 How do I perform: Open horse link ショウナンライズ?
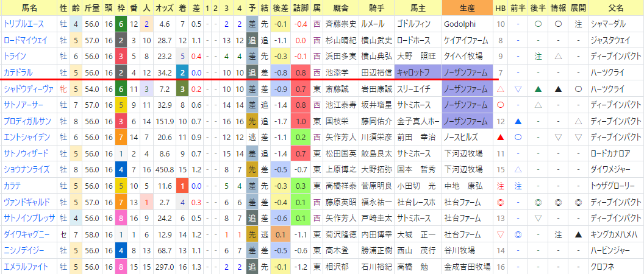pos(26,169)
